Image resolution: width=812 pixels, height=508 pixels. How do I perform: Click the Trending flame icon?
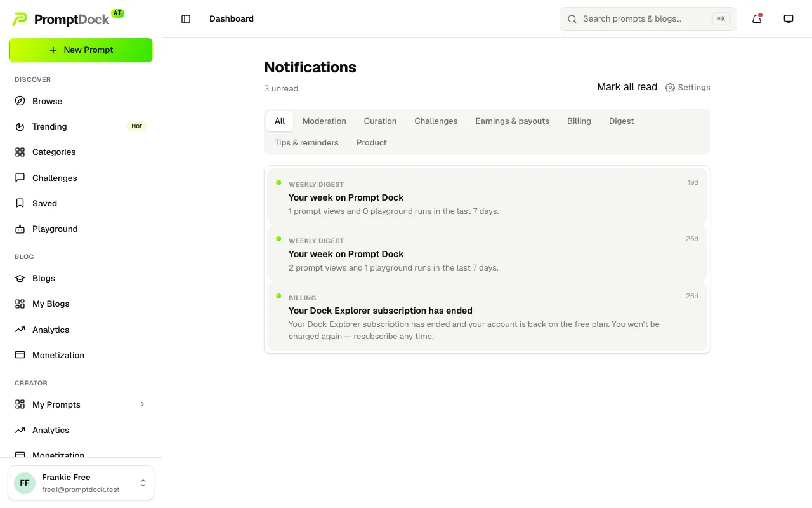20,126
